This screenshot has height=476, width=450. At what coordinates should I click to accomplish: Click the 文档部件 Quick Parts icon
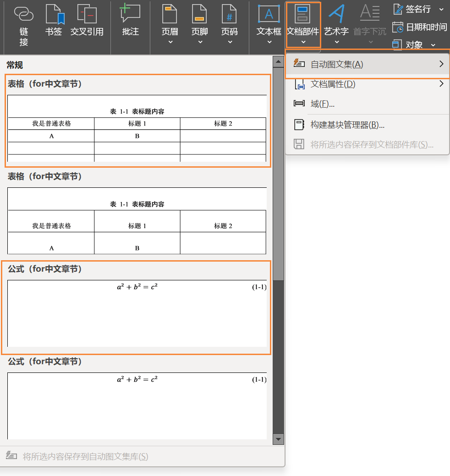303,14
